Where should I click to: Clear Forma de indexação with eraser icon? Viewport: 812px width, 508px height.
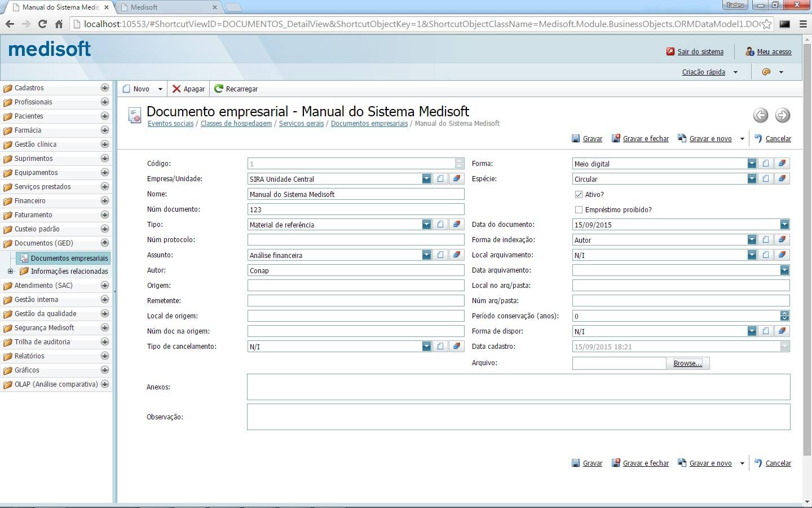[782, 239]
